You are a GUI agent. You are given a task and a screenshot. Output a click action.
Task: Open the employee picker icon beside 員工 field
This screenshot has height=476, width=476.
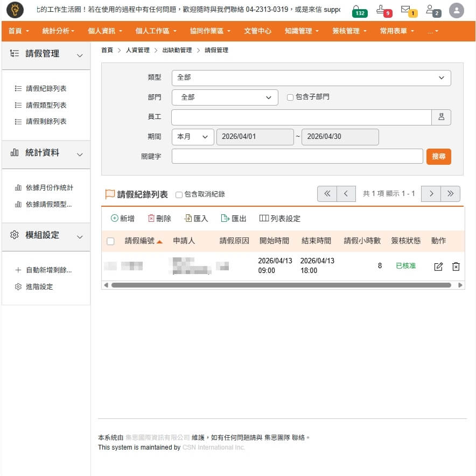(441, 117)
